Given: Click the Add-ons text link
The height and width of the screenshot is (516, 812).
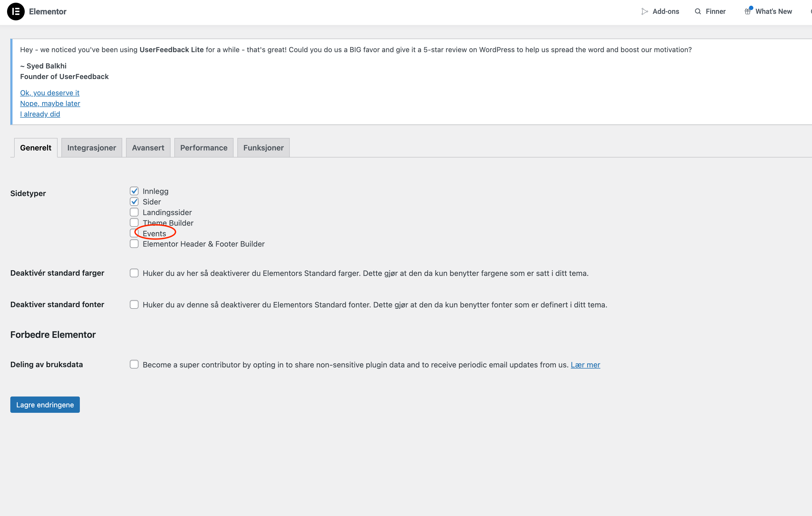Looking at the screenshot, I should (x=666, y=11).
